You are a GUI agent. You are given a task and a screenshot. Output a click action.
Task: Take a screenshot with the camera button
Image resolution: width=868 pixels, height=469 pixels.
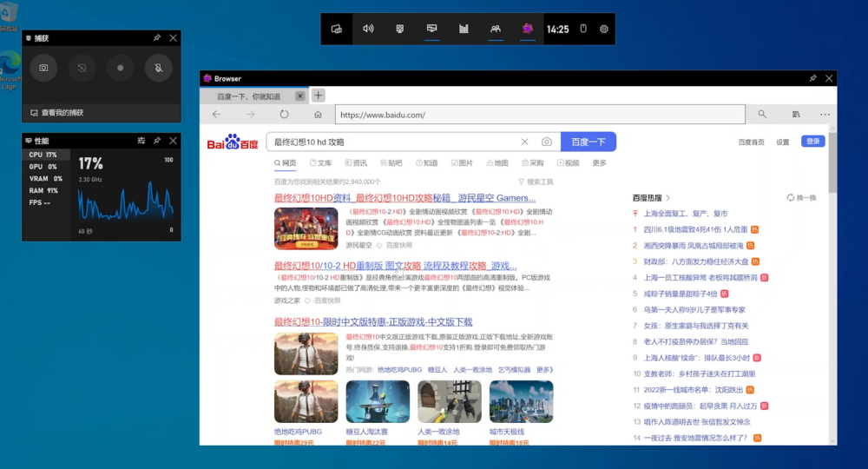coord(43,68)
